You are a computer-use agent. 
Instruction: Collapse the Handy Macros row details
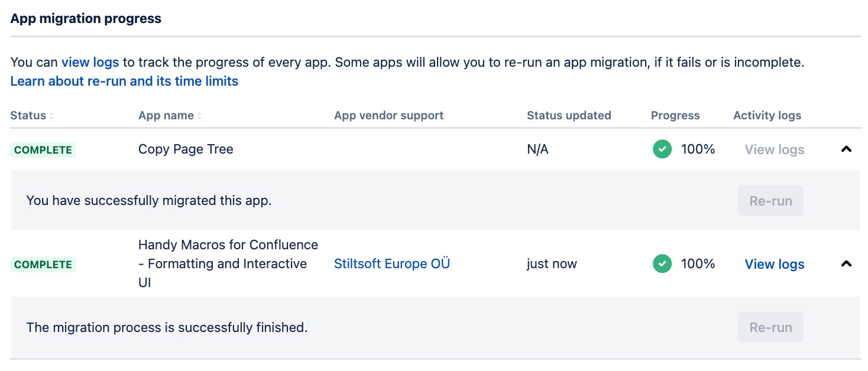coord(846,264)
